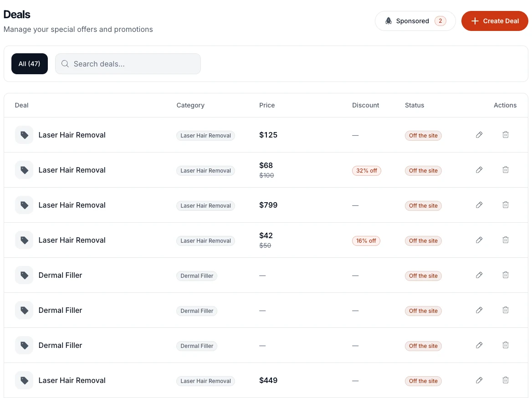Click Off the site status of $799 deal
532x398 pixels.
[x=423, y=206]
